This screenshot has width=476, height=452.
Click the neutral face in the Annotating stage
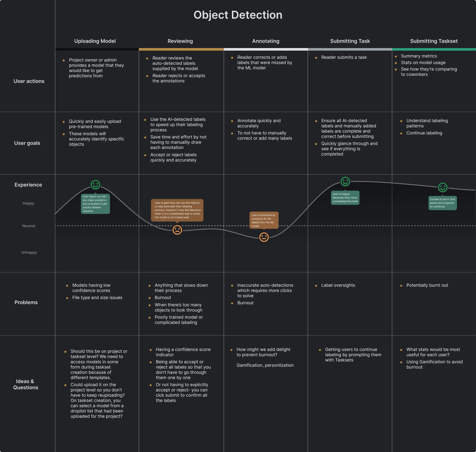click(x=264, y=237)
